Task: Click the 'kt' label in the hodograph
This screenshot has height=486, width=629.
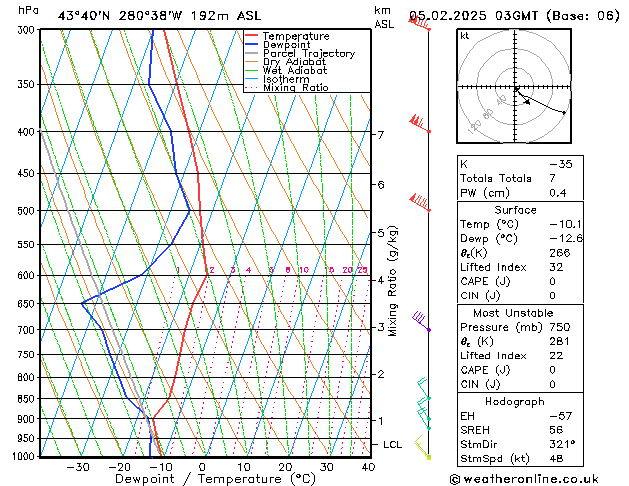Action: (464, 36)
